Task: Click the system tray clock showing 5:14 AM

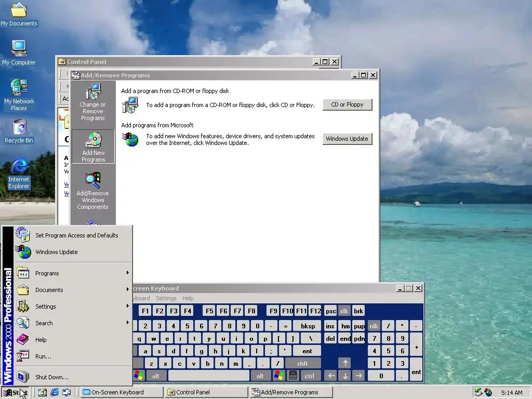Action: pos(512,393)
